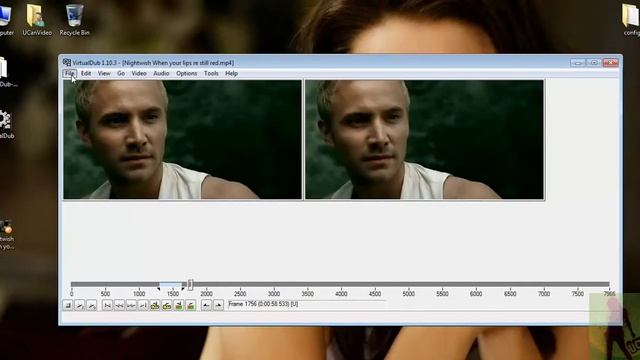This screenshot has height=360, width=640.
Task: Open the View menu
Action: point(104,73)
